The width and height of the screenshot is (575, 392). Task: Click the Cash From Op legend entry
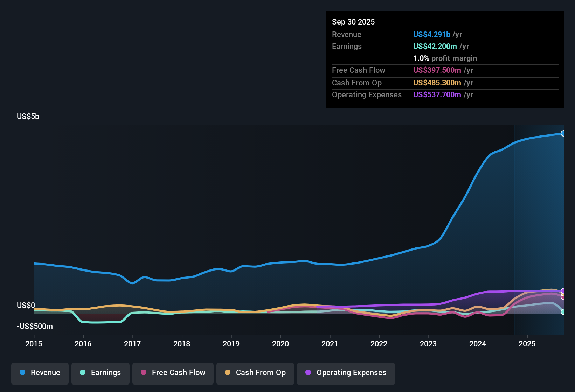click(255, 373)
